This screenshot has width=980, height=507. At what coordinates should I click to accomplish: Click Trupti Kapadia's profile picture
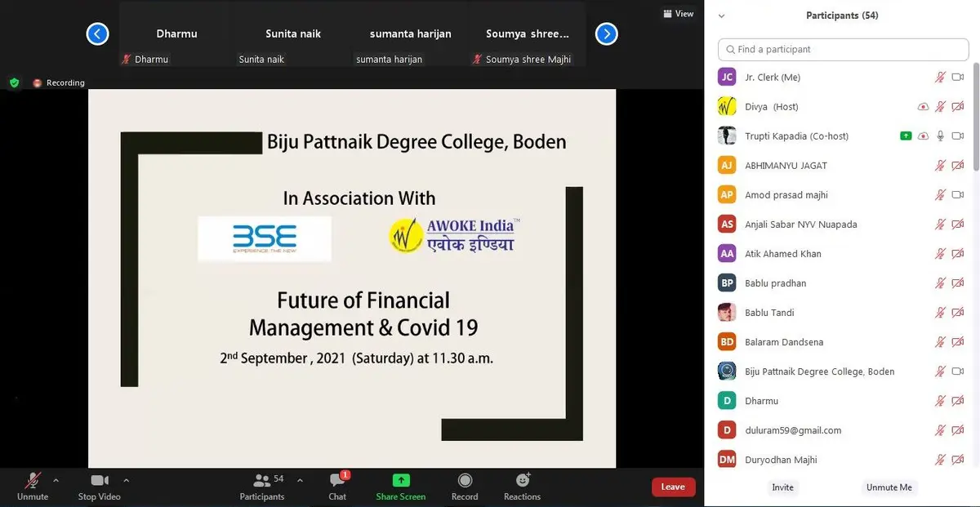tap(727, 136)
